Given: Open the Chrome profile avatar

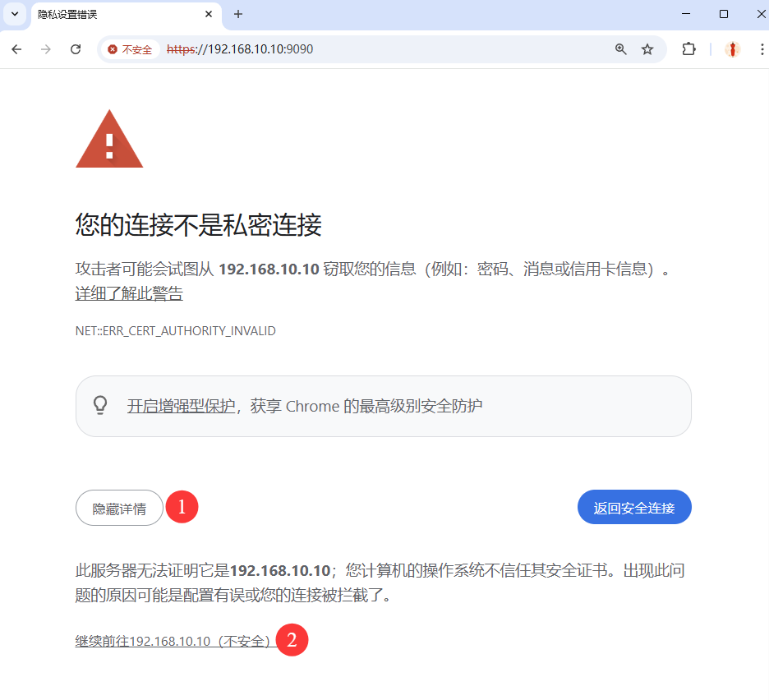Looking at the screenshot, I should [733, 49].
